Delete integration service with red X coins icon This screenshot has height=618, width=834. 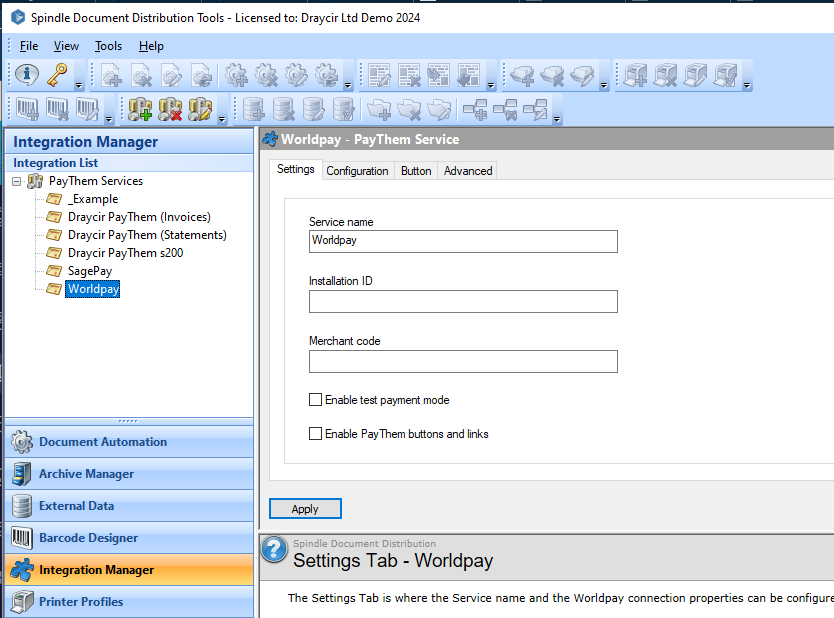(170, 109)
